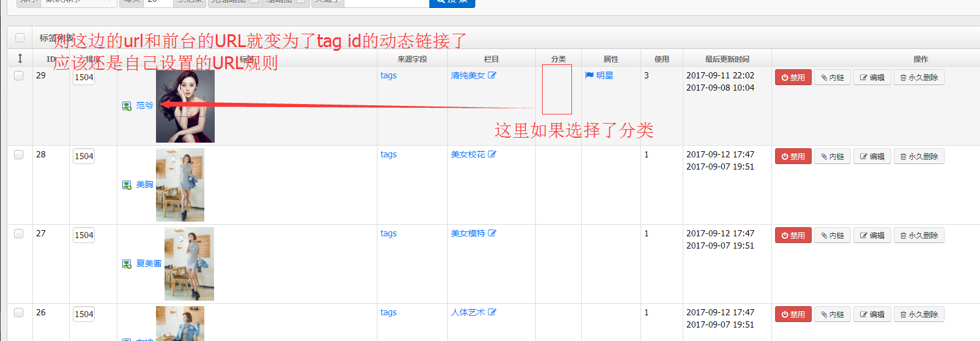Click the tags source link in row 27

pyautogui.click(x=388, y=233)
